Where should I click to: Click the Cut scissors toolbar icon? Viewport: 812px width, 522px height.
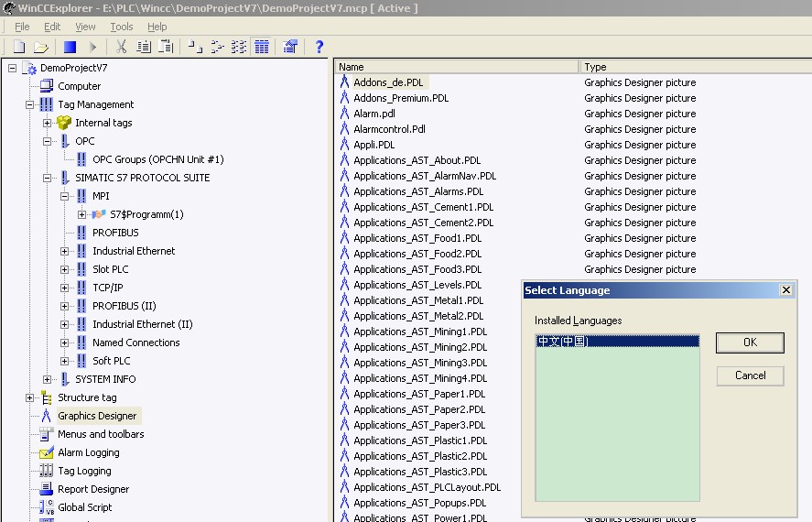tap(121, 47)
